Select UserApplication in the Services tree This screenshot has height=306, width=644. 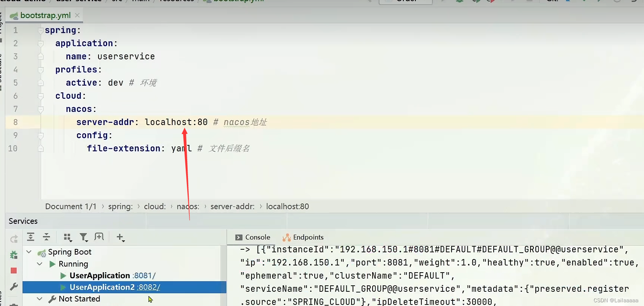coord(100,276)
